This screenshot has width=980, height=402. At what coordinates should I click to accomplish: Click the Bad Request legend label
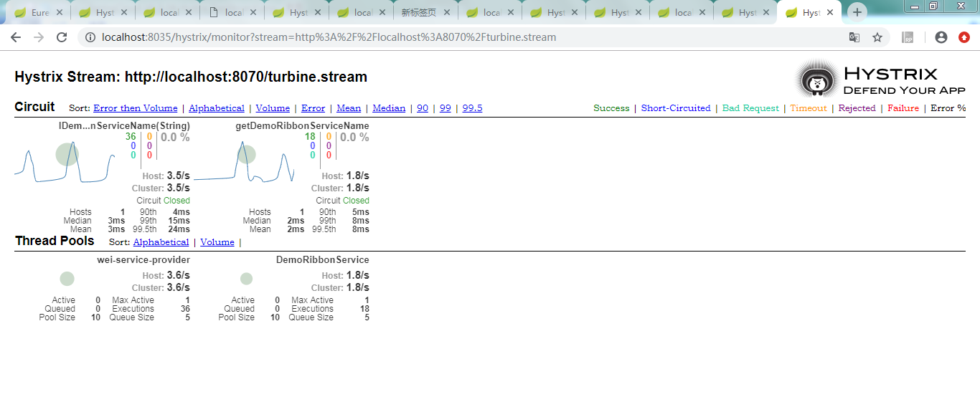tap(750, 108)
